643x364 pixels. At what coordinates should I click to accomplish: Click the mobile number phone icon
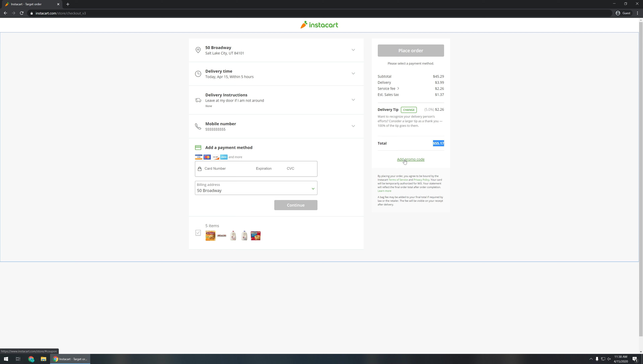point(198,126)
